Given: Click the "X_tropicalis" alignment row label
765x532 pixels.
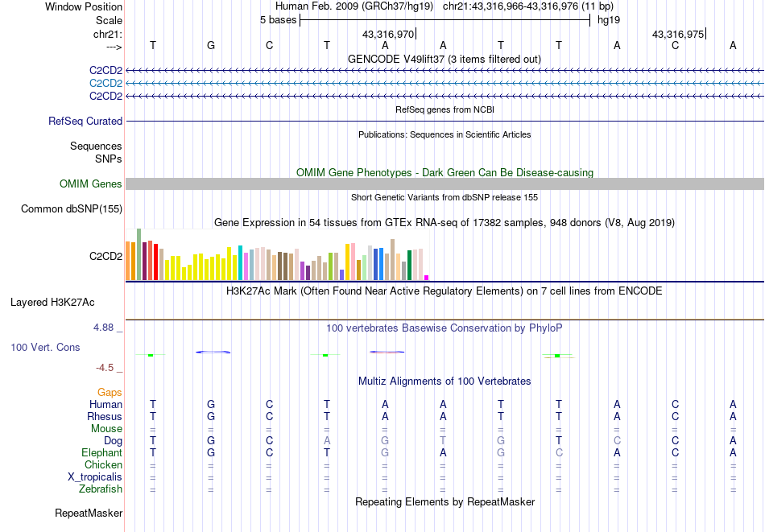Looking at the screenshot, I should click(x=95, y=477).
